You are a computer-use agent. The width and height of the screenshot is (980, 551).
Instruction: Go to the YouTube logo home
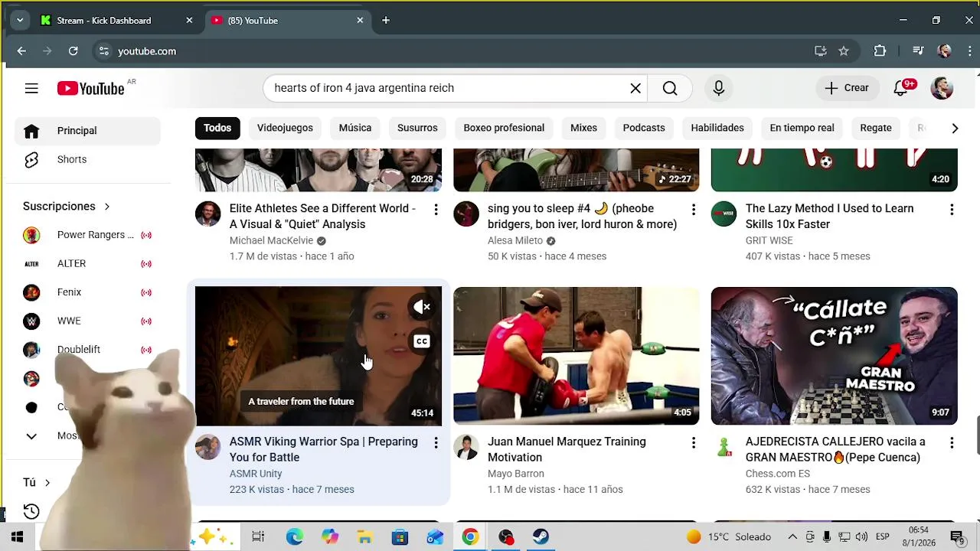tap(90, 89)
